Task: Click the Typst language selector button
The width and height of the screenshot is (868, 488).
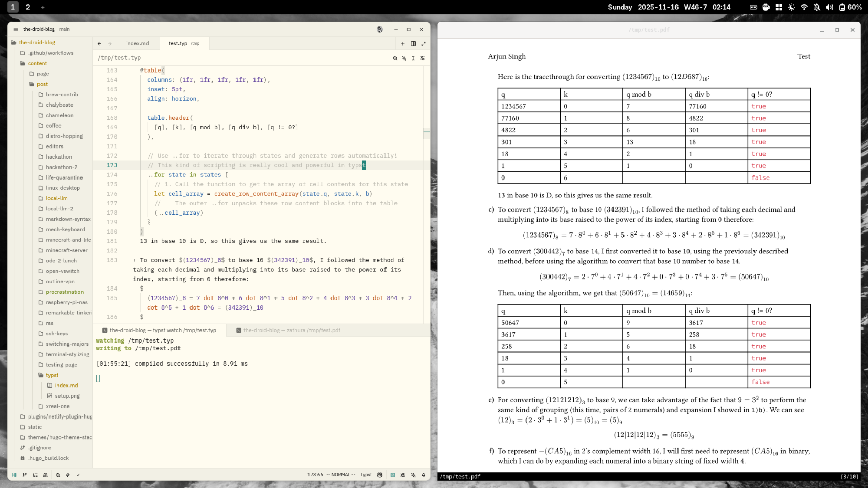Action: point(366,475)
